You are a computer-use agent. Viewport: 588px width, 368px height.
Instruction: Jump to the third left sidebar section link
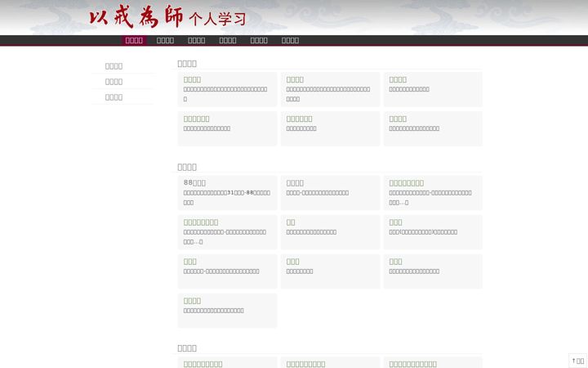click(114, 97)
